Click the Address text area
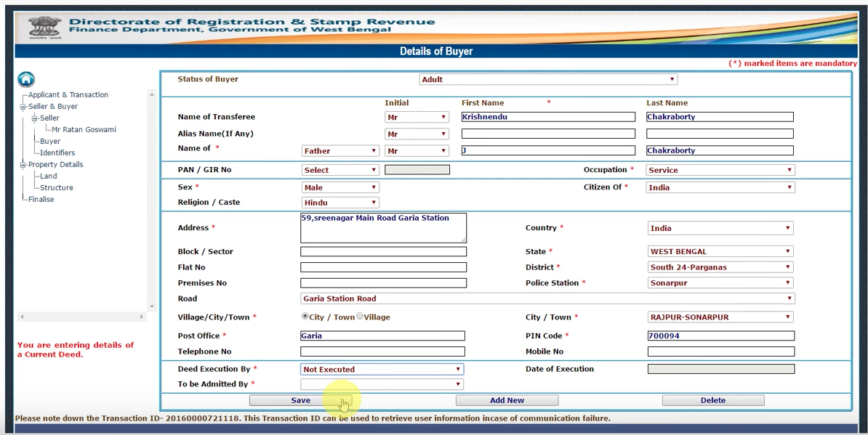 point(383,228)
